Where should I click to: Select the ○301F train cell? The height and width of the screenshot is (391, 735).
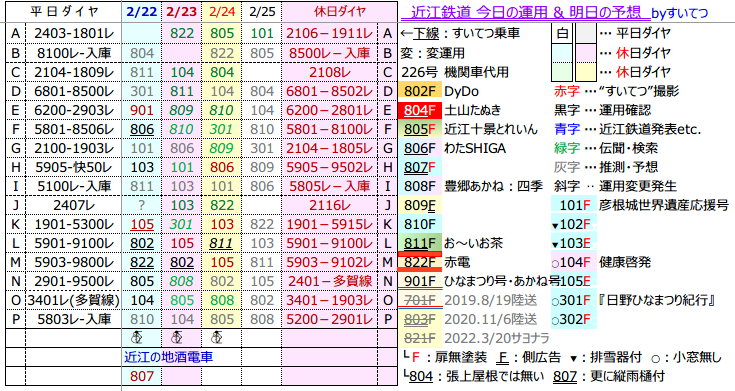tap(574, 300)
